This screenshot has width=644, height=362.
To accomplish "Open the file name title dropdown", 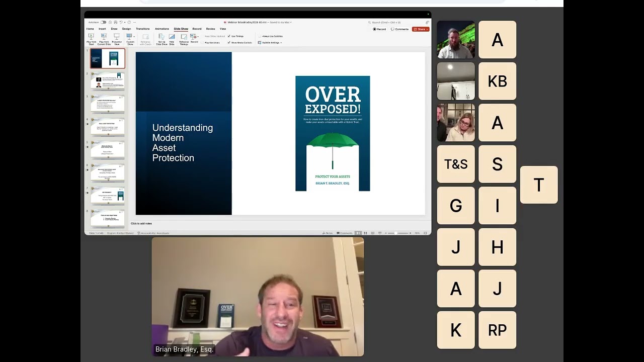I will point(291,22).
